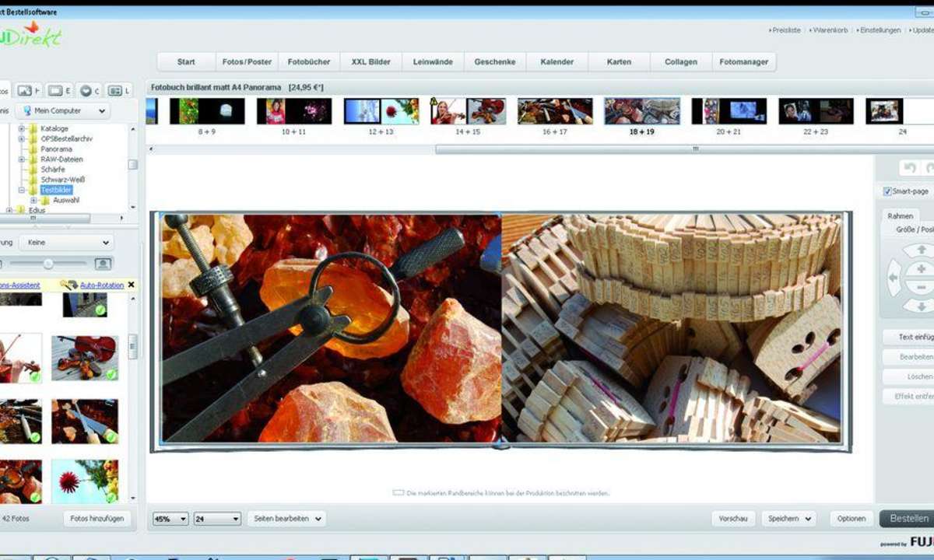
Task: Click the Fotos hinzufügen button
Action: coord(97,518)
